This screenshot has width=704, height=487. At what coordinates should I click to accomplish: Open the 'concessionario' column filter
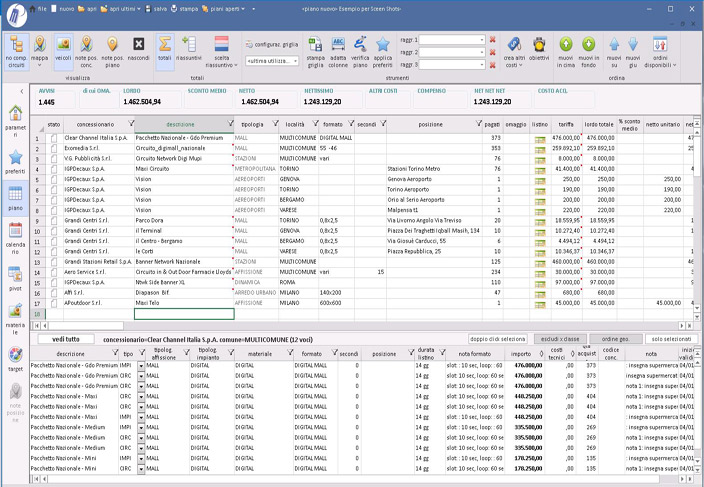(129, 124)
